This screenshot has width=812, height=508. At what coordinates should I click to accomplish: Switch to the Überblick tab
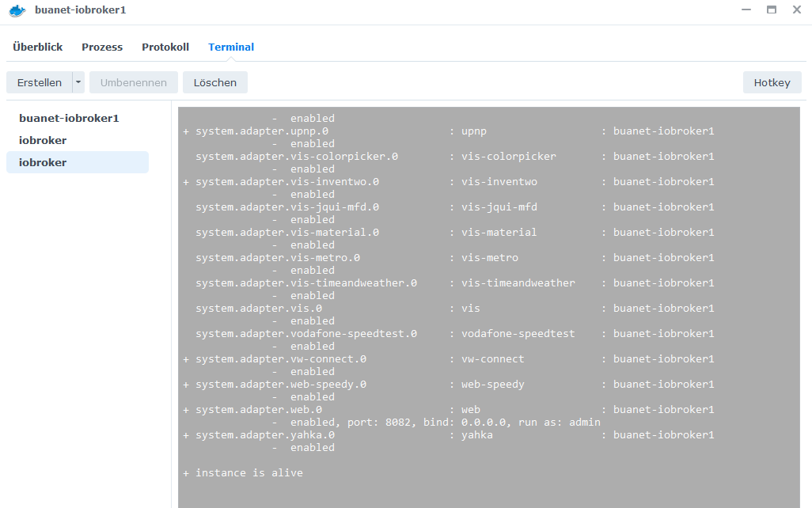click(38, 47)
